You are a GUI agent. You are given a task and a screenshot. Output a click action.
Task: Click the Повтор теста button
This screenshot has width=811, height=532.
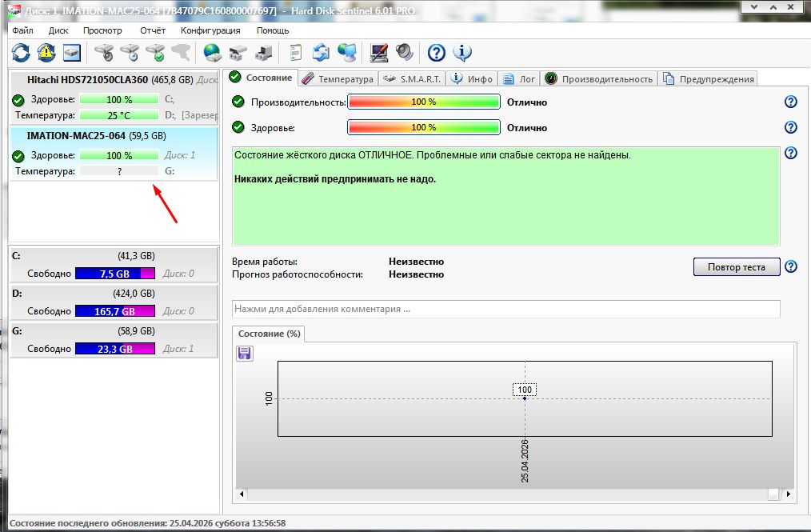click(737, 267)
